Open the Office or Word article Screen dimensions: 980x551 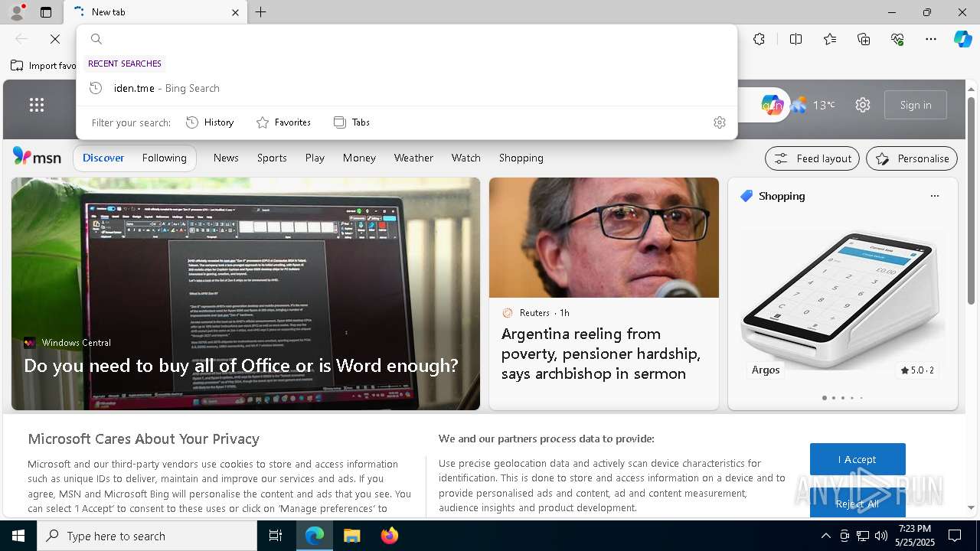[241, 365]
